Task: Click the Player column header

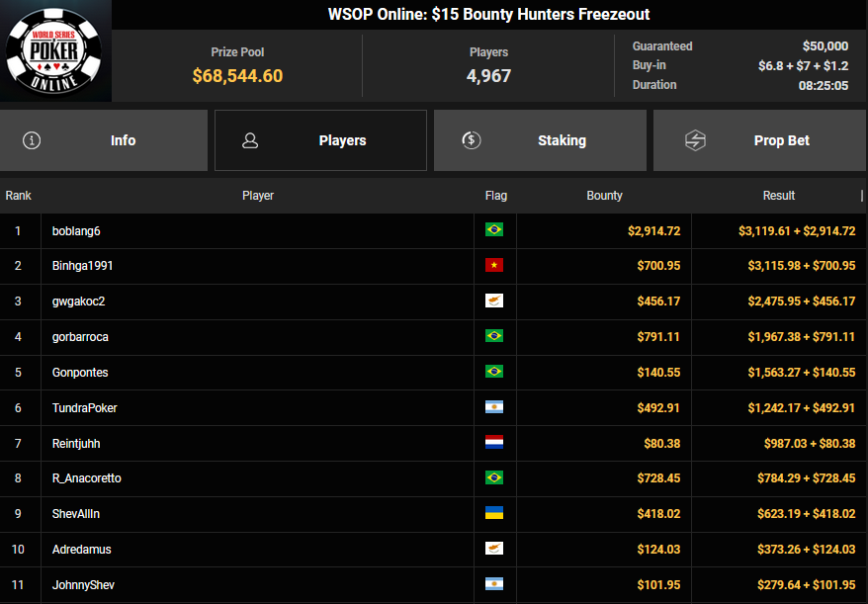Action: (x=258, y=196)
